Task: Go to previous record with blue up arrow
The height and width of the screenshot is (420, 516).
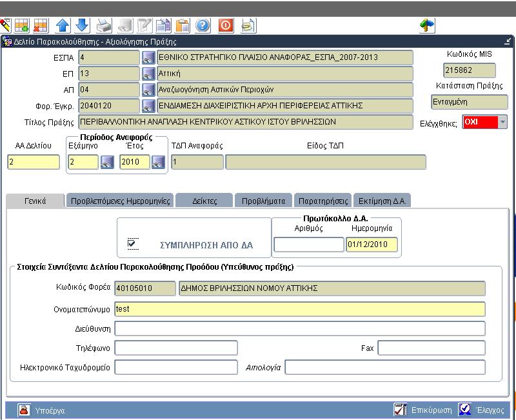Action: click(63, 25)
